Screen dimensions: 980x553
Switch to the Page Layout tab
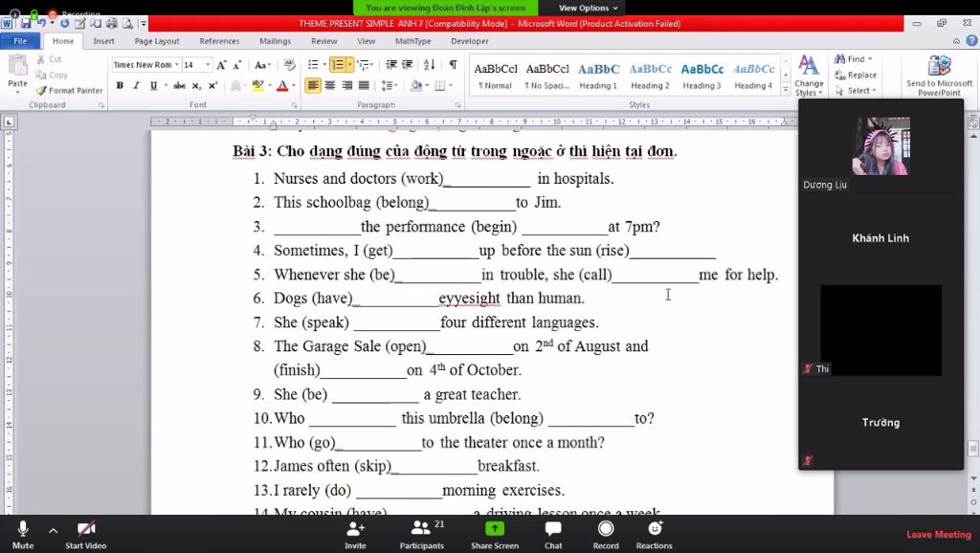coord(157,41)
